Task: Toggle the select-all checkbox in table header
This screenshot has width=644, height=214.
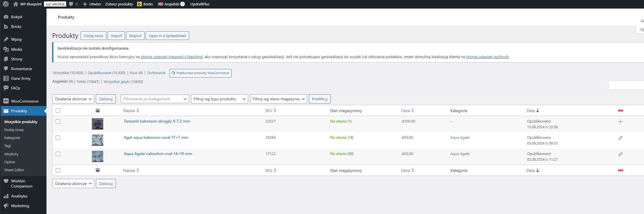Action: [x=58, y=111]
